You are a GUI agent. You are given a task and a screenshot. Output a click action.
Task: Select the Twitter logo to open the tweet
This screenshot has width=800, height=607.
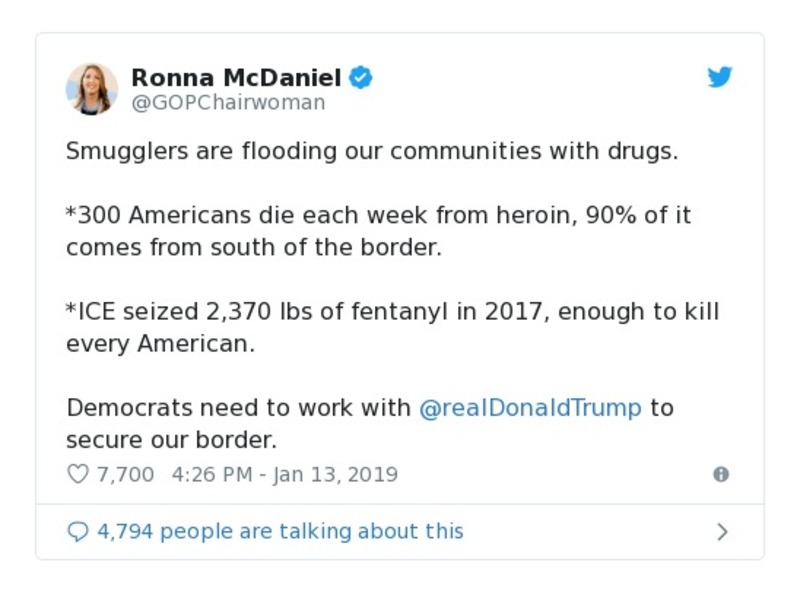coord(719,76)
